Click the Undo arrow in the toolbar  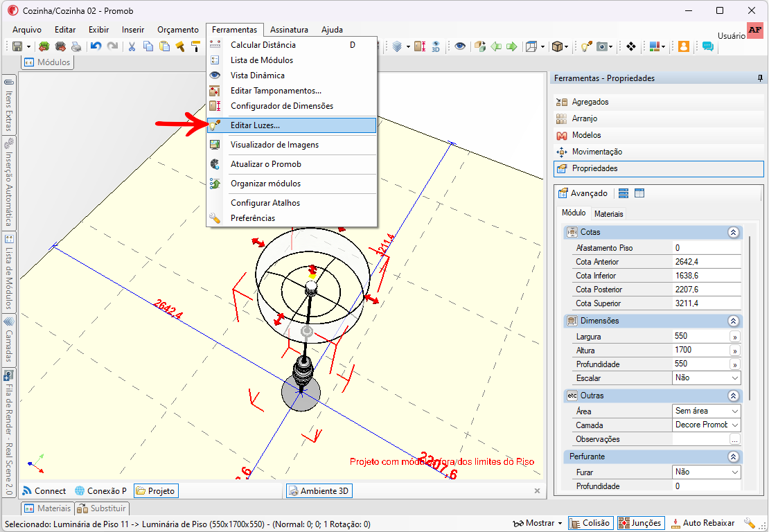tap(96, 46)
